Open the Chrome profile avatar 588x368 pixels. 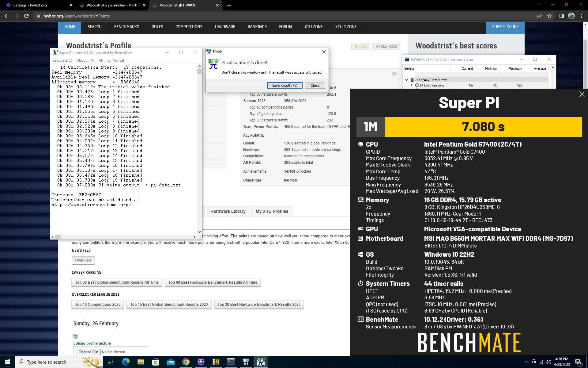click(571, 16)
